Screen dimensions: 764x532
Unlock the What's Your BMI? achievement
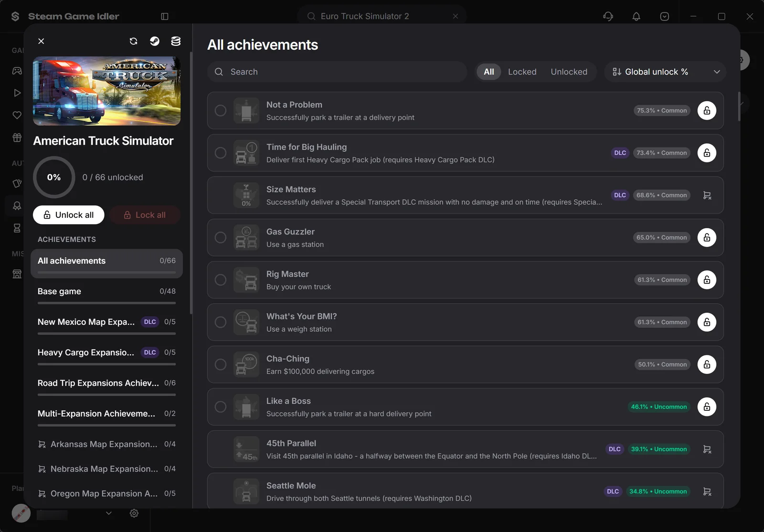pos(707,322)
